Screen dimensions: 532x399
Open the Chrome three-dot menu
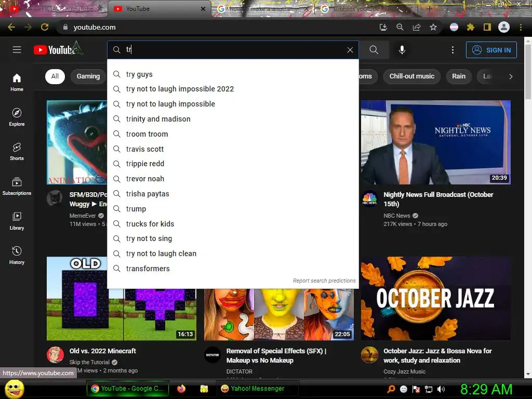[x=521, y=27]
